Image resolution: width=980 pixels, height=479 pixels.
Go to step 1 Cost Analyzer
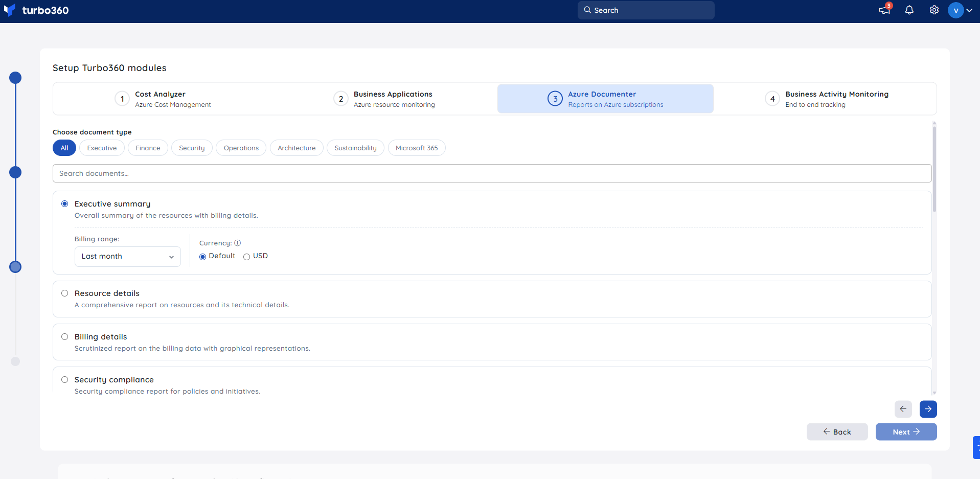tap(163, 99)
